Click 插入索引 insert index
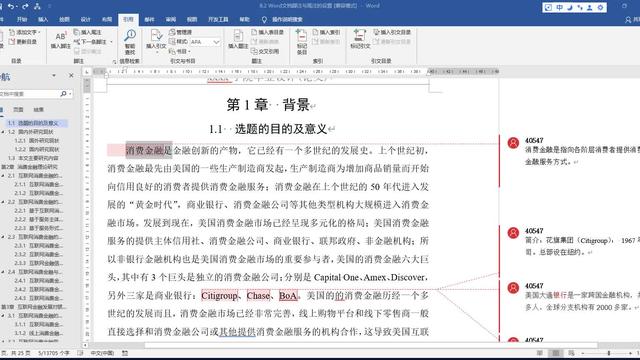Screen dimensions: 640x360 (326, 32)
